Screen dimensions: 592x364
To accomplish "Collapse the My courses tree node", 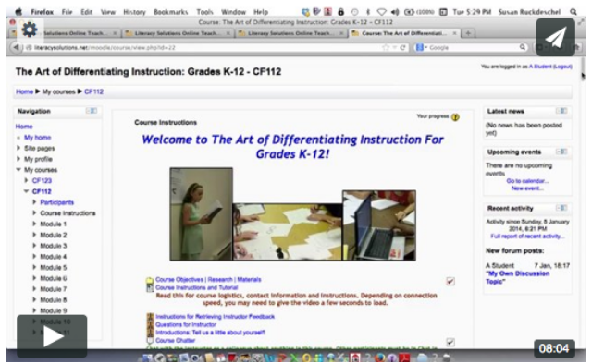I will pos(18,170).
